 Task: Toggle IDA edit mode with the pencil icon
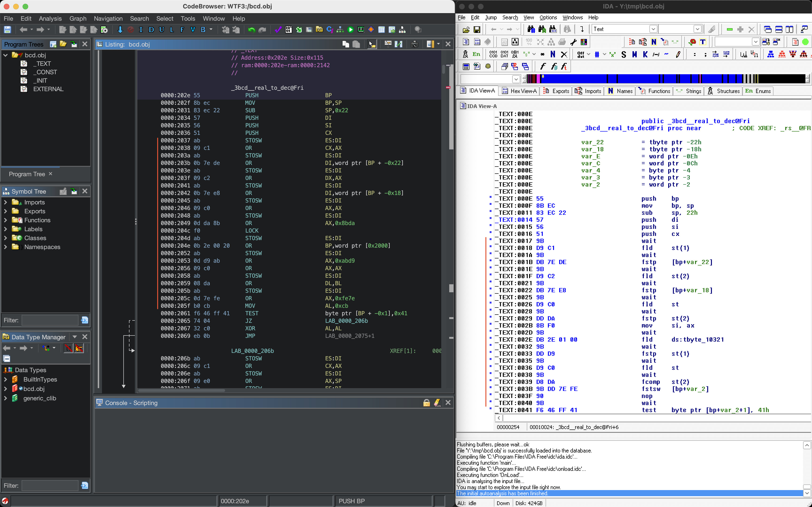tap(711, 29)
